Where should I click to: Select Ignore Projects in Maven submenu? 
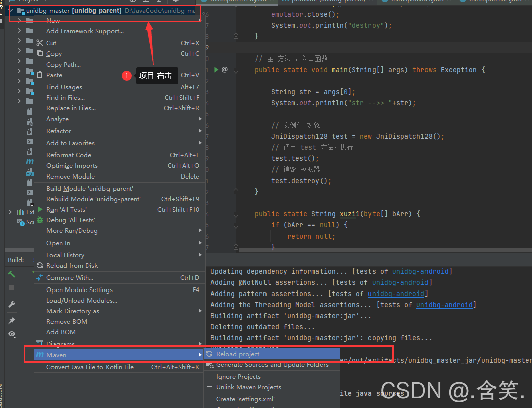(x=272, y=377)
